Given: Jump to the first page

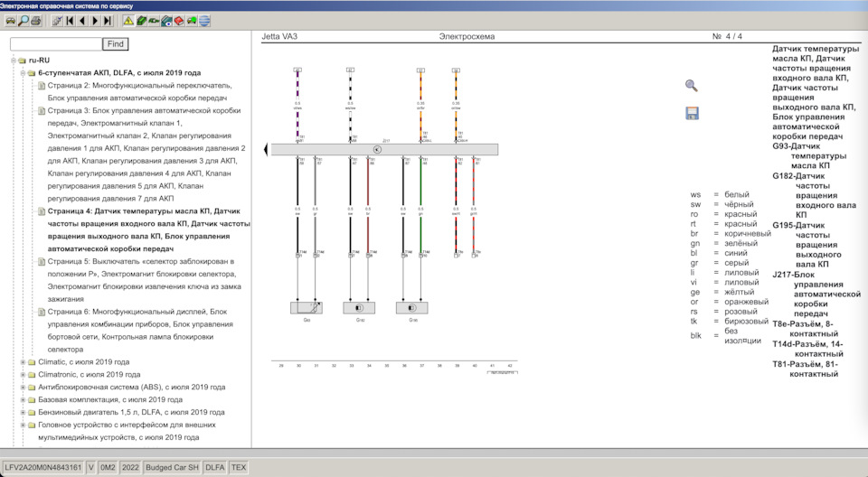Looking at the screenshot, I should click(x=70, y=21).
